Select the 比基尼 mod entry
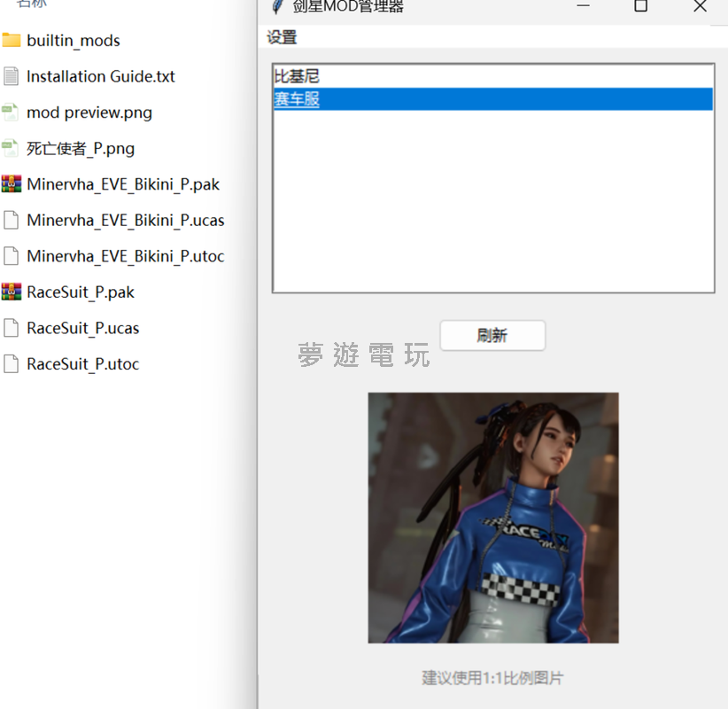728x709 pixels. pyautogui.click(x=493, y=76)
